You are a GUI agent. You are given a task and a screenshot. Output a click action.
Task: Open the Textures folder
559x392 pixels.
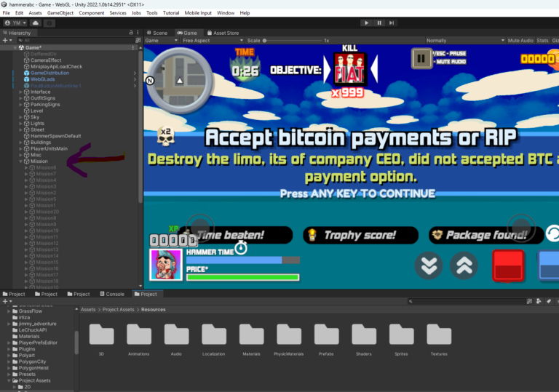[x=439, y=340]
